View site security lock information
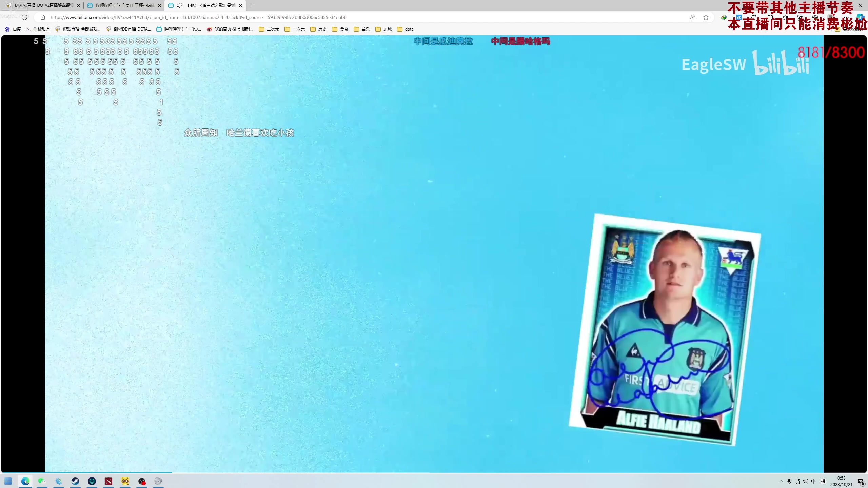 tap(43, 17)
